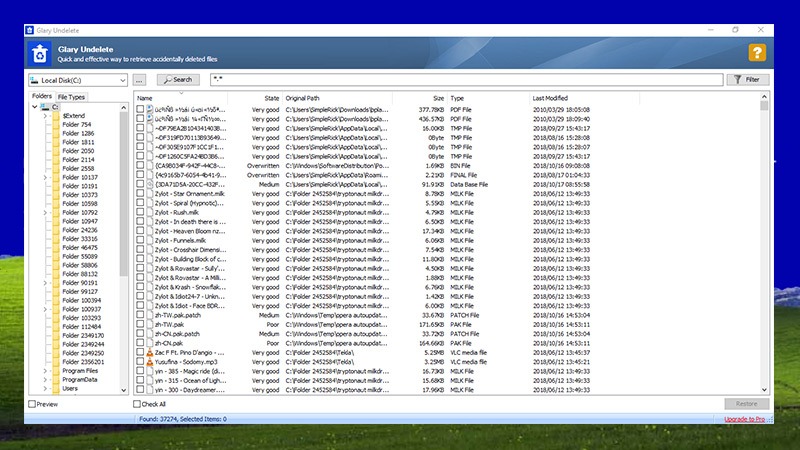The width and height of the screenshot is (800, 450).
Task: Click the Glary Undelete recycle bin logo
Action: (40, 54)
